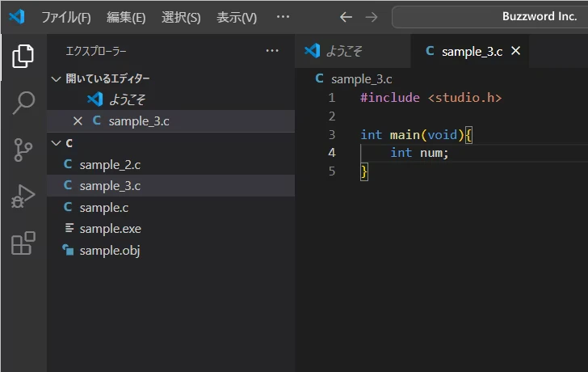Click the closing brace on line 5

pos(364,172)
